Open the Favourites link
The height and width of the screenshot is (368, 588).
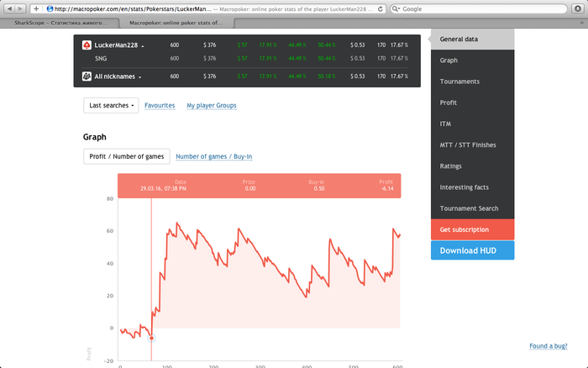click(160, 105)
